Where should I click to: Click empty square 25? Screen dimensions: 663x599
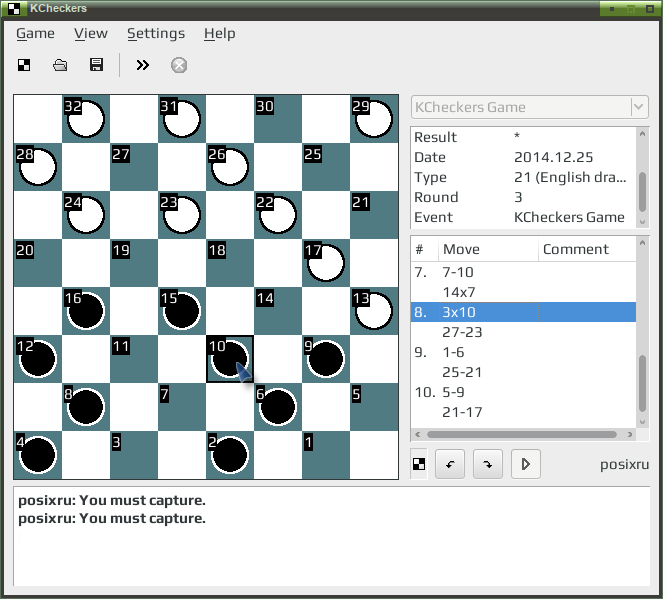(326, 167)
